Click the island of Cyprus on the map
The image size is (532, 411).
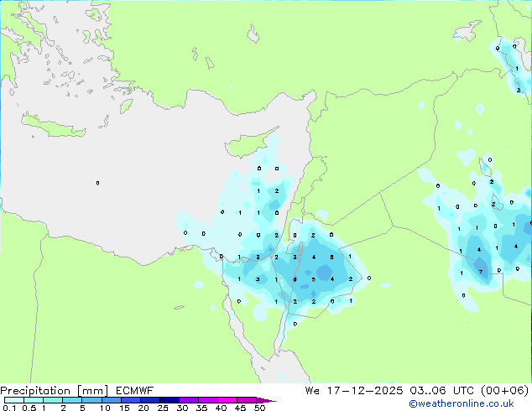pos(248,144)
